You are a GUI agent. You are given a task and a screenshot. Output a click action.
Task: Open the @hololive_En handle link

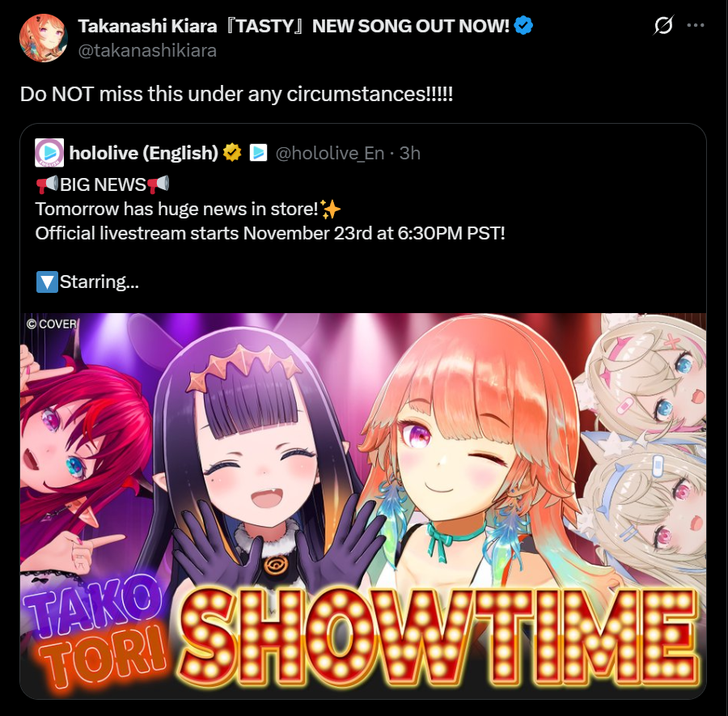tap(330, 153)
